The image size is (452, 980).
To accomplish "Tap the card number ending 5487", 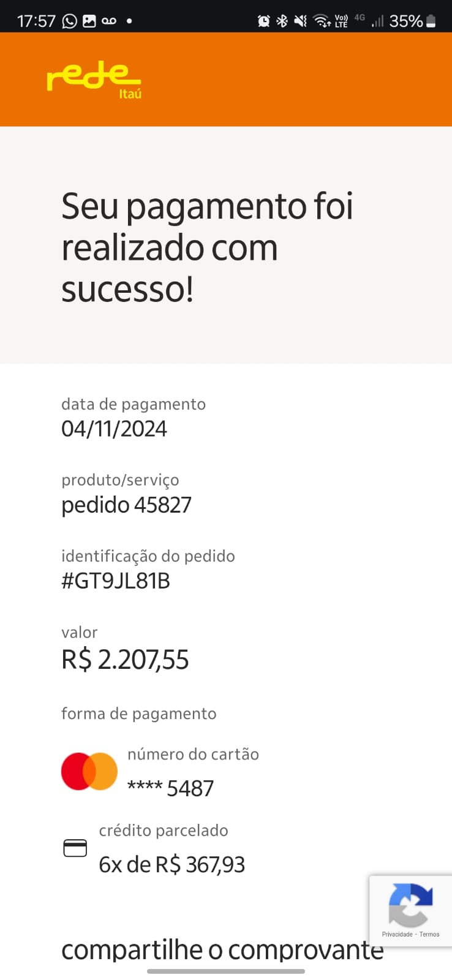I will 171,788.
